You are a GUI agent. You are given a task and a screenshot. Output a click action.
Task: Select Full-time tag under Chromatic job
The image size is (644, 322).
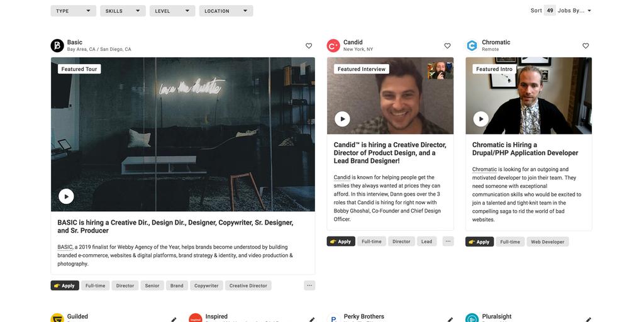coord(510,242)
